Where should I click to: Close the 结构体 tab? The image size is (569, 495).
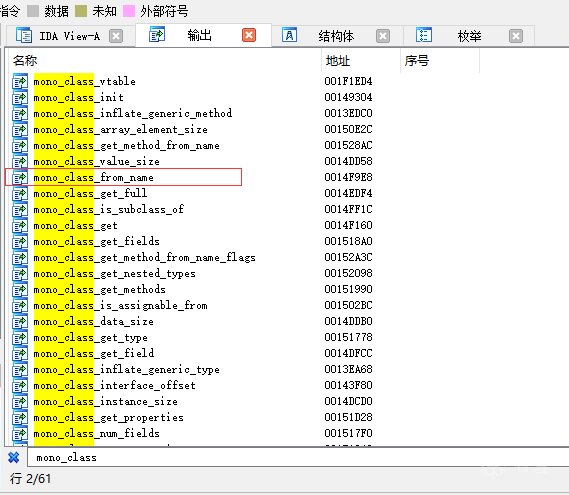[383, 36]
